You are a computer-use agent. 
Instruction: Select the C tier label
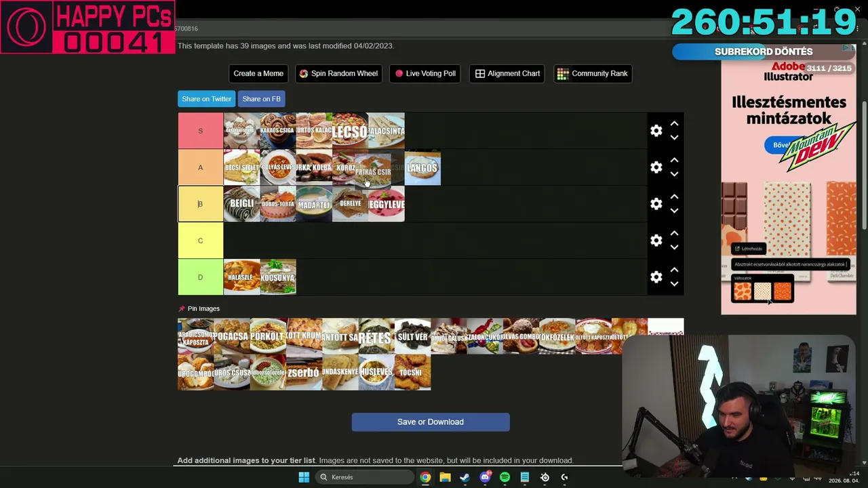[x=200, y=241]
